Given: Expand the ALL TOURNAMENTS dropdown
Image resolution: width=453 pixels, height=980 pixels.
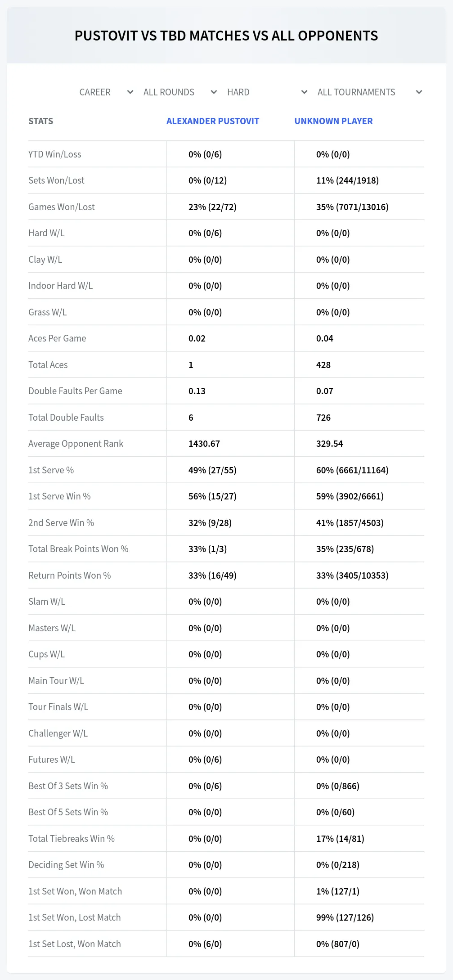Looking at the screenshot, I should coord(369,92).
